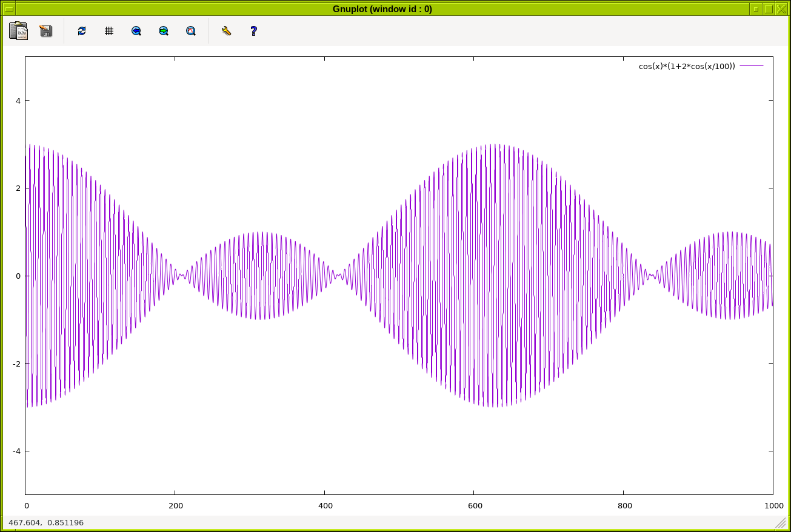Toggle the cos(x)*(1+2*cos(x/100)) legend entry
This screenshot has width=791, height=532.
pos(686,66)
